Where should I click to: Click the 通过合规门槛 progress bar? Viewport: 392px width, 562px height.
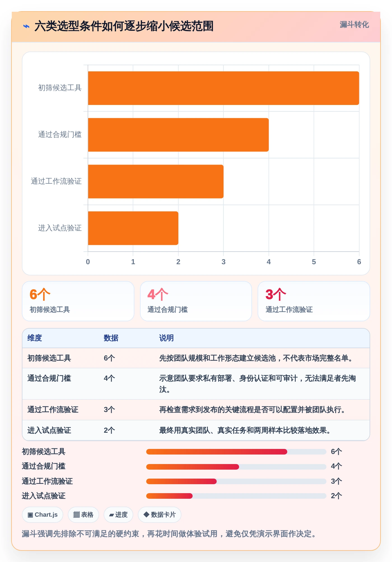point(236,467)
